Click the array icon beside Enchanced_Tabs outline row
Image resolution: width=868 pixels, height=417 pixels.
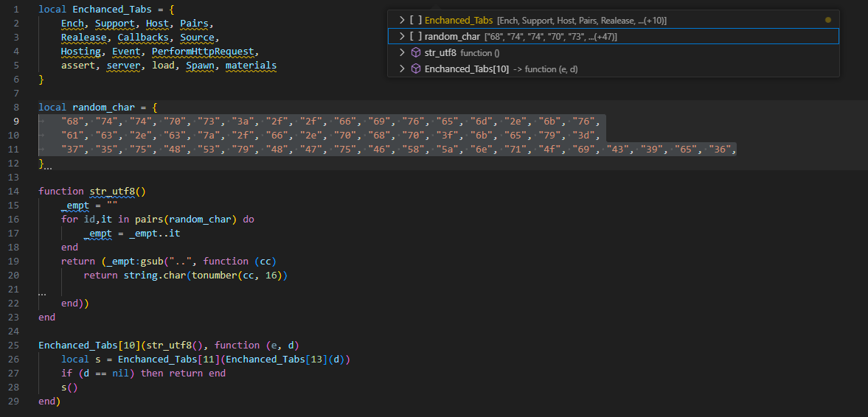pyautogui.click(x=416, y=20)
